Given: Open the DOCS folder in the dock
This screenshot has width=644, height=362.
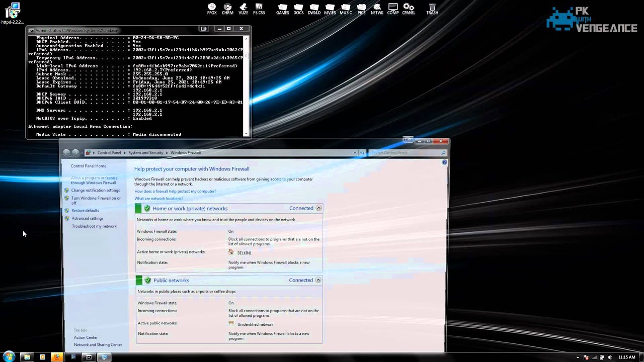Looking at the screenshot, I should [298, 9].
